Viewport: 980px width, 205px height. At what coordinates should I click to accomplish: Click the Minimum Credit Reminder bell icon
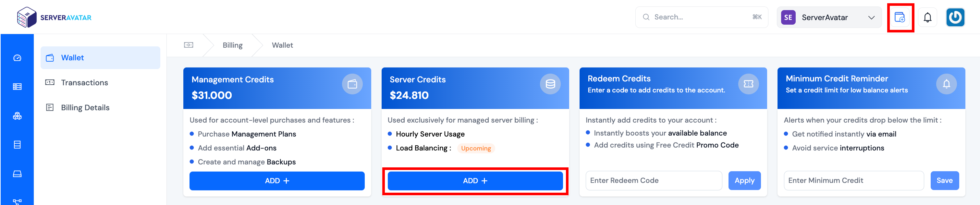click(946, 84)
